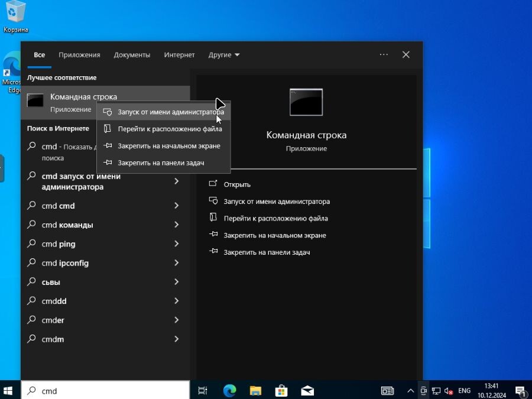Image resolution: width=532 pixels, height=399 pixels.
Task: Open the three-dot options menu
Action: point(384,54)
